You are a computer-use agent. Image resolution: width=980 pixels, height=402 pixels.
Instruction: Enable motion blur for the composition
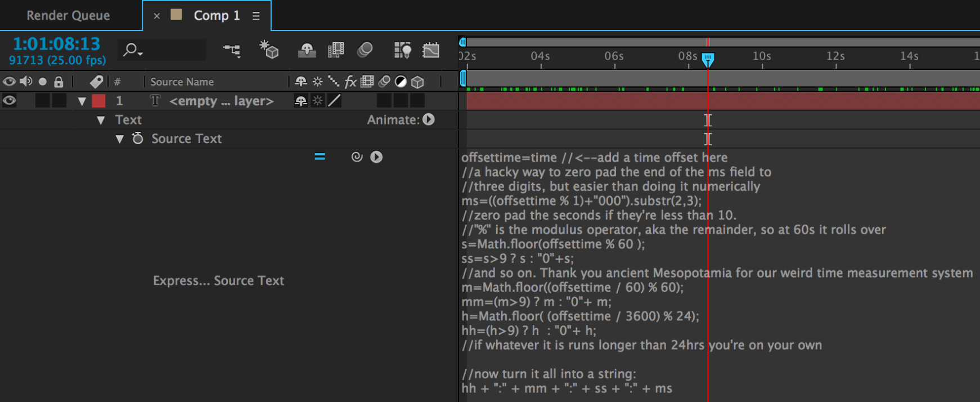365,50
